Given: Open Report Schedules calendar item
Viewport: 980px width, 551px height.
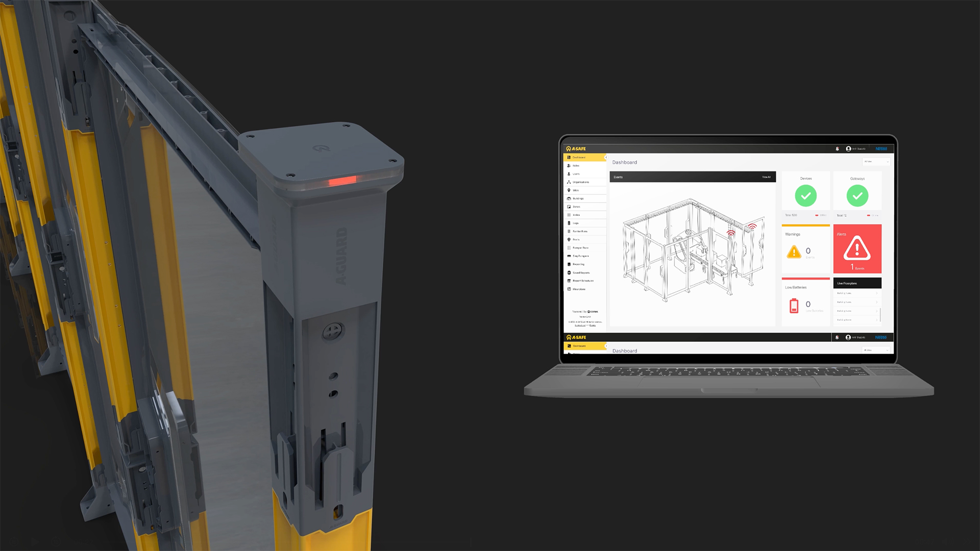Looking at the screenshot, I should (x=569, y=281).
